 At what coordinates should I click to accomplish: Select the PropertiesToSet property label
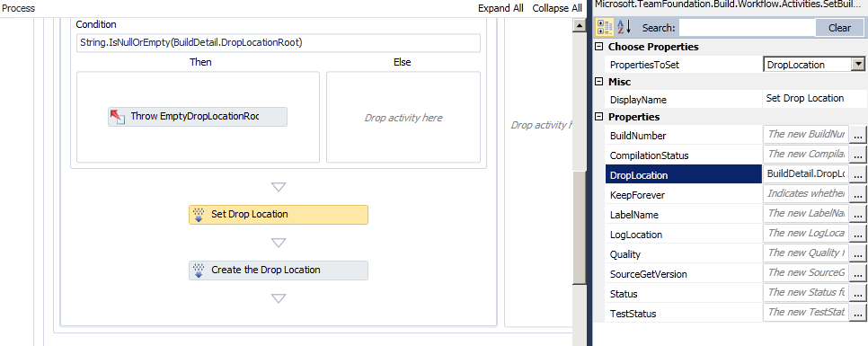point(644,65)
